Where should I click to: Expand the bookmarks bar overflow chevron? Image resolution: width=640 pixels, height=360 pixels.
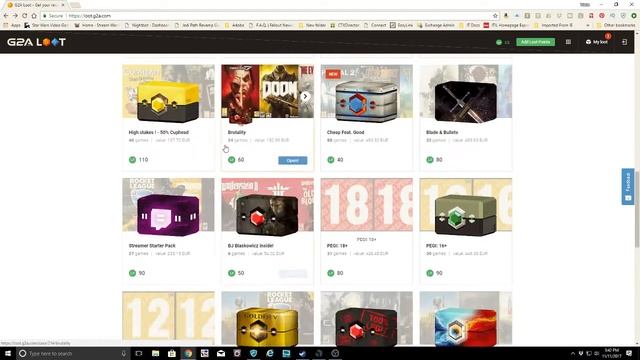(x=588, y=25)
